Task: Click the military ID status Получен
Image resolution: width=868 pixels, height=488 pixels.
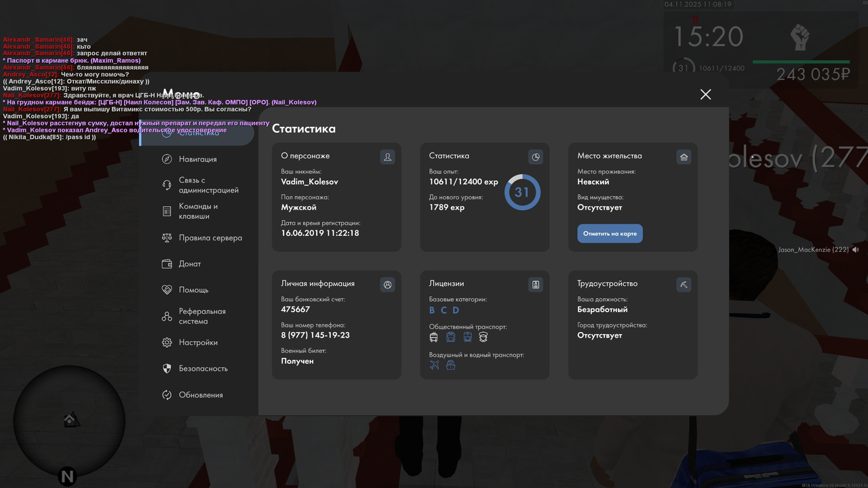Action: [x=298, y=361]
